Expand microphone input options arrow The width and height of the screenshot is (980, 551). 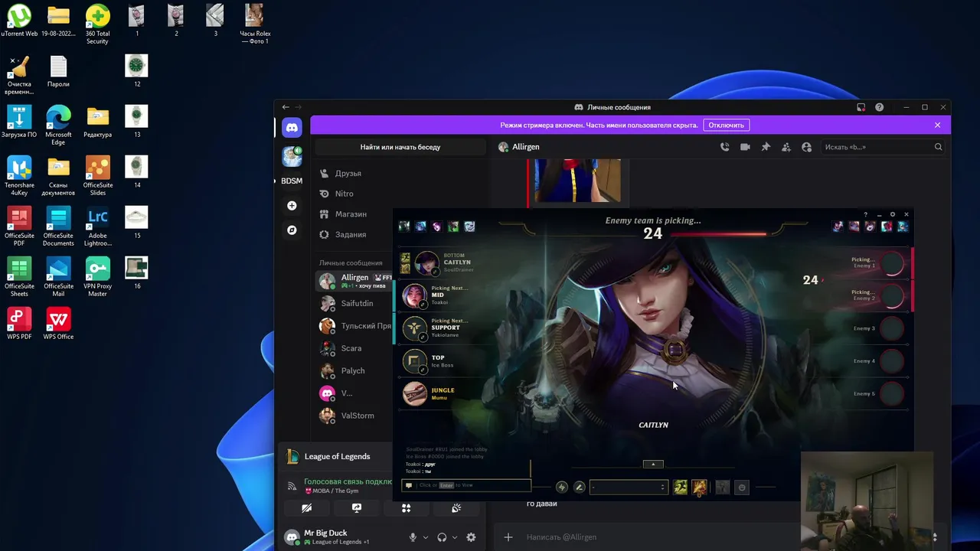tap(425, 538)
